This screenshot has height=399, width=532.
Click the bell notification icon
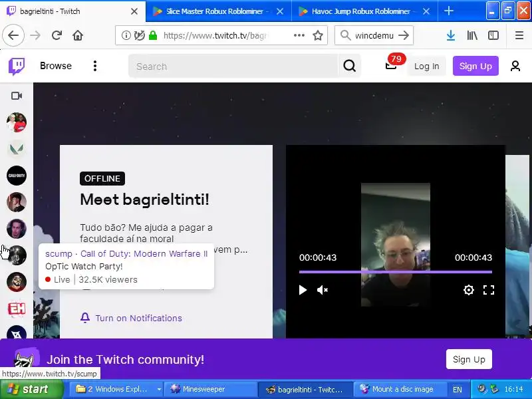(85, 318)
